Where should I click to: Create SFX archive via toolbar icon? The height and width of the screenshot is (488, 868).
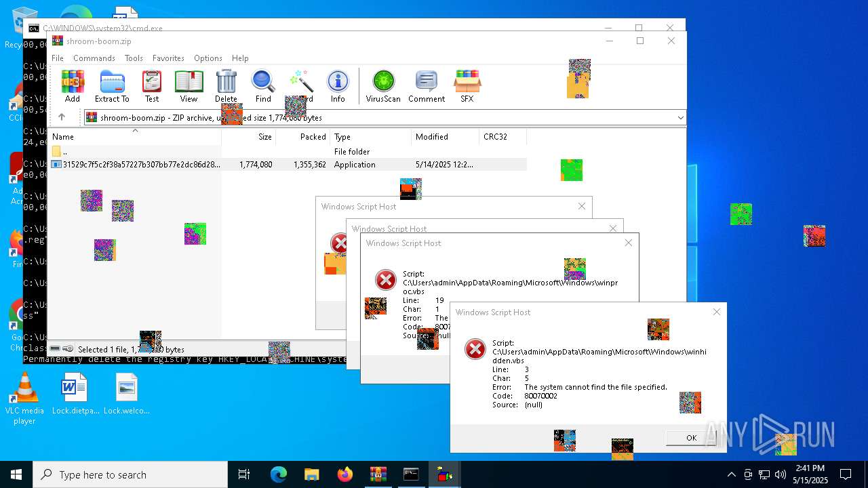(467, 86)
